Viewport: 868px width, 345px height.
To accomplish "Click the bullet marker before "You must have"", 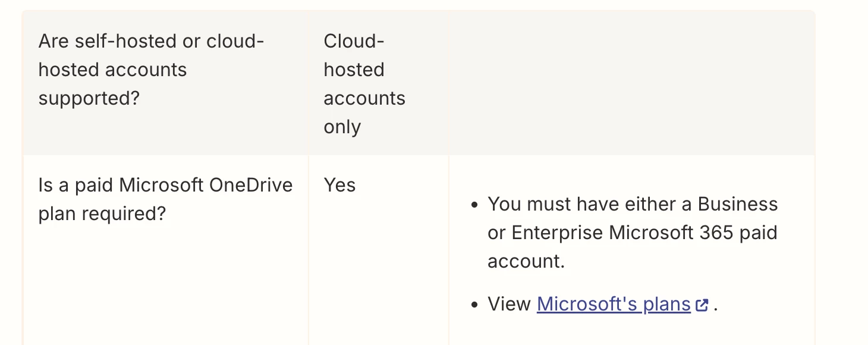I will 474,205.
